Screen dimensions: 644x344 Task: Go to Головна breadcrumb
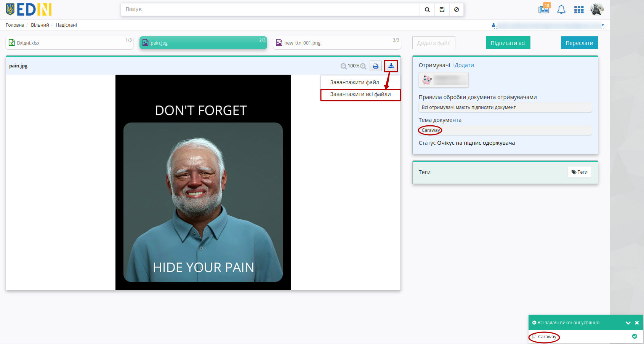pos(15,25)
